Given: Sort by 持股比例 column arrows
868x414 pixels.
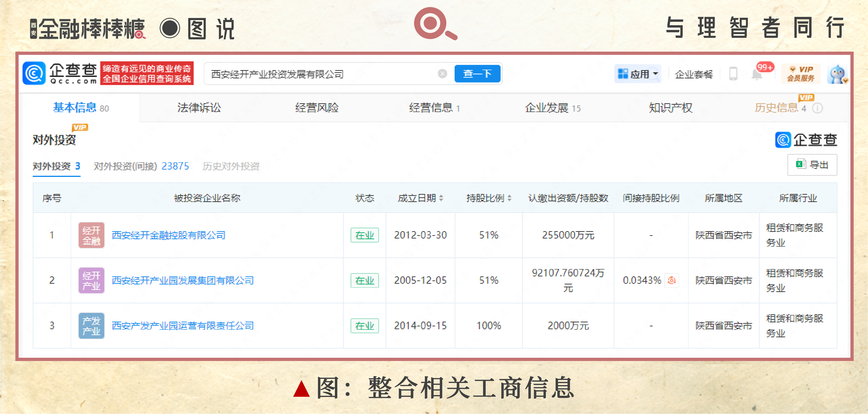Looking at the screenshot, I should (x=509, y=198).
